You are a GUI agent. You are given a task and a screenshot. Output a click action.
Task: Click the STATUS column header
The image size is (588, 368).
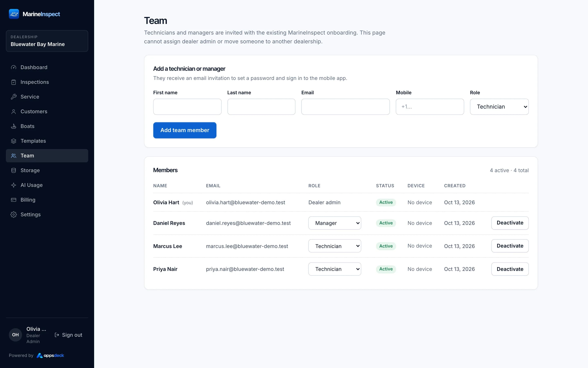[385, 186]
